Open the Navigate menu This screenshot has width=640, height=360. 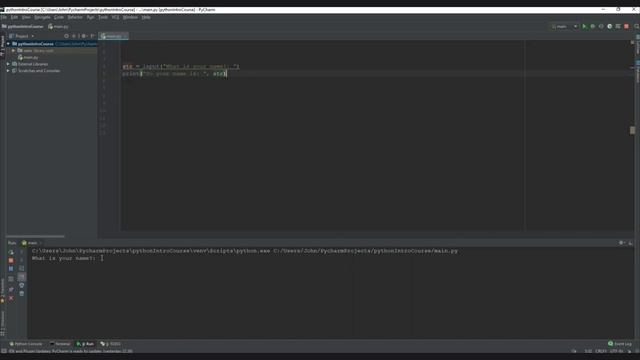(x=42, y=17)
